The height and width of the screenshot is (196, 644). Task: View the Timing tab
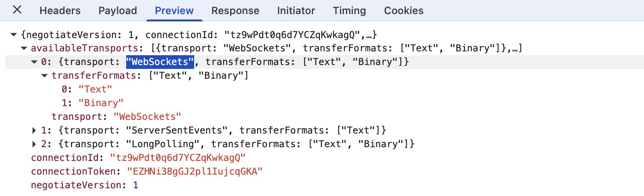349,11
